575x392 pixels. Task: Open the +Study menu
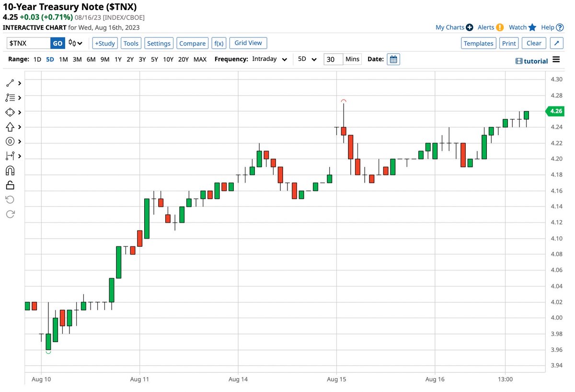(104, 43)
